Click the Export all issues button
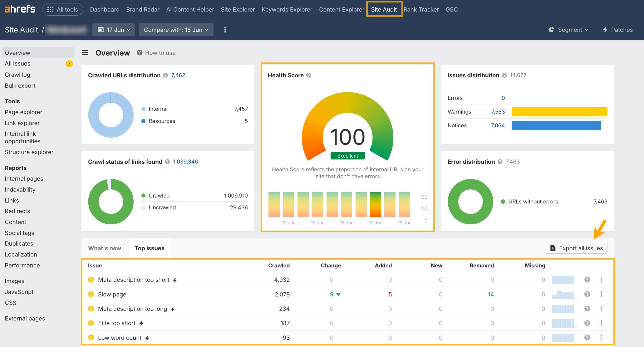Image resolution: width=644 pixels, height=347 pixels. [x=576, y=248]
